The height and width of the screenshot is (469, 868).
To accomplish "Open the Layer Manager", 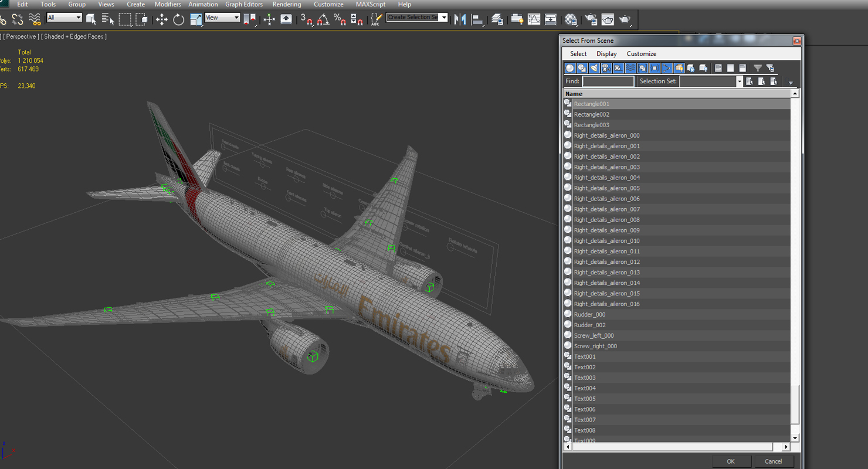I will (497, 19).
